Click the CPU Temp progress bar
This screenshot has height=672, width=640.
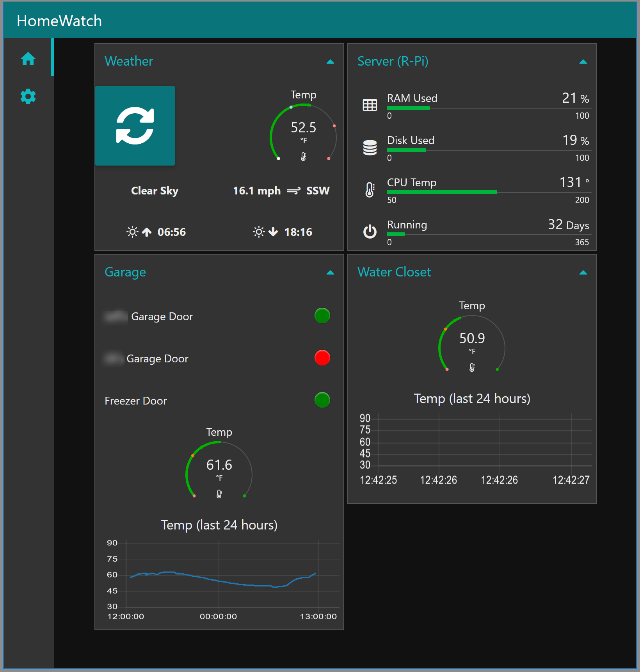[x=489, y=192]
